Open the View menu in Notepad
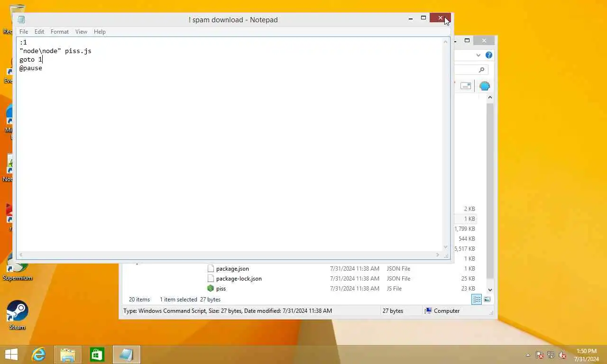The height and width of the screenshot is (364, 607). (x=81, y=32)
